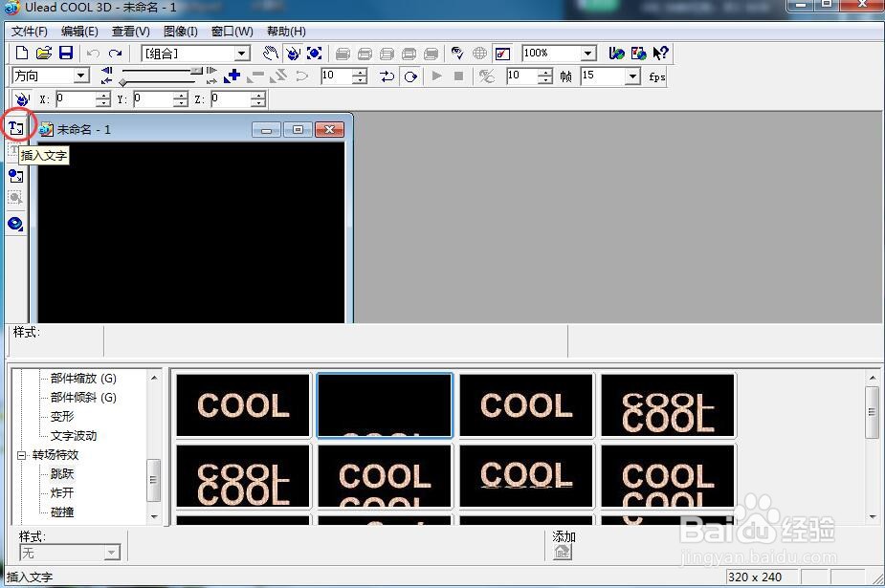Open the 窗口(W) menu
The width and height of the screenshot is (885, 588).
pyautogui.click(x=232, y=32)
